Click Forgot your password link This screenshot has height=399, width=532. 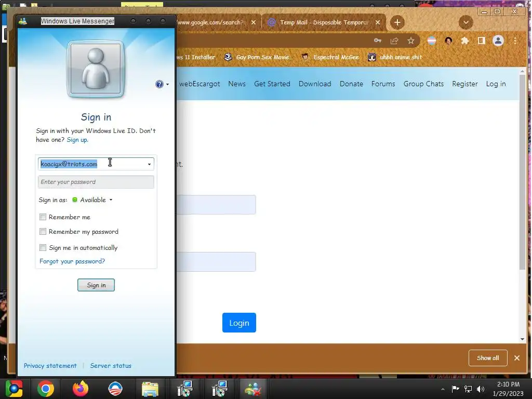pyautogui.click(x=72, y=261)
